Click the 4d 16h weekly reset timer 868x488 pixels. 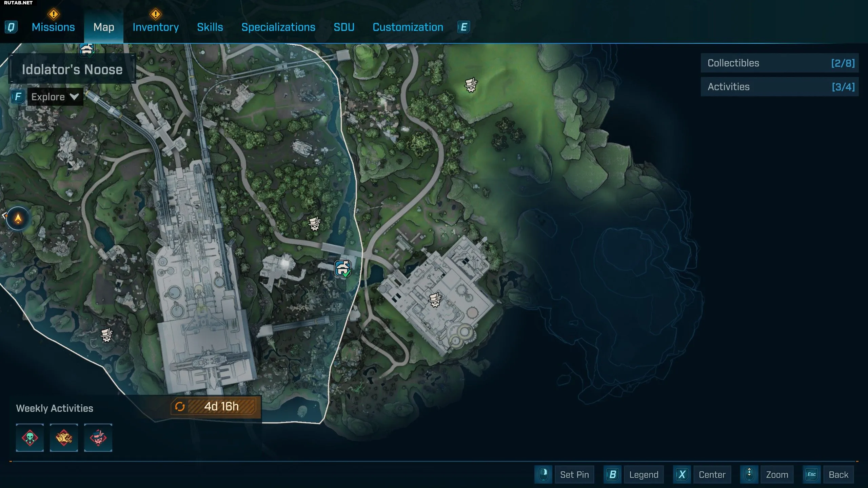click(221, 406)
